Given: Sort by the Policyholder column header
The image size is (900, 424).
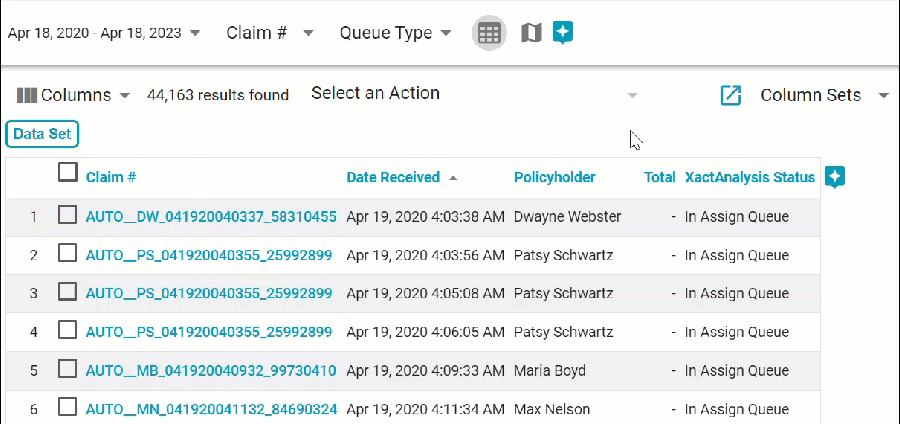Looking at the screenshot, I should 554,177.
